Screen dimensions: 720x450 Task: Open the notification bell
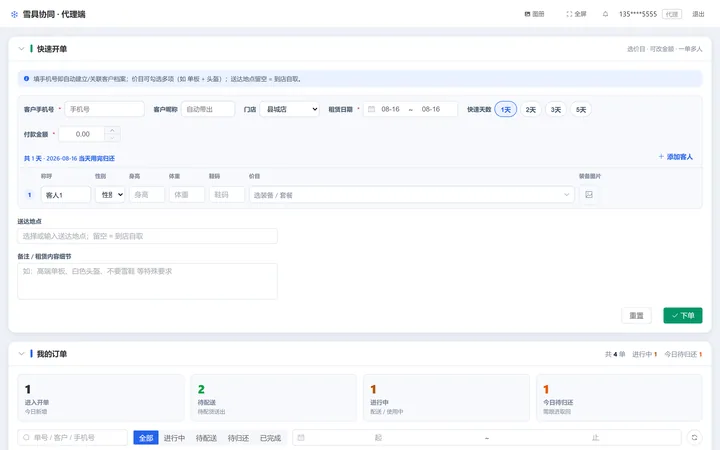(605, 14)
